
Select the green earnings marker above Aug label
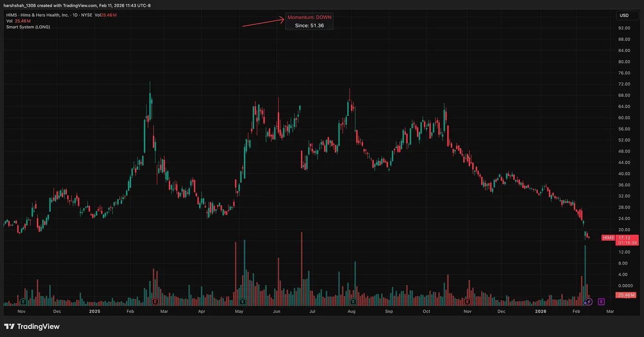pos(353,302)
